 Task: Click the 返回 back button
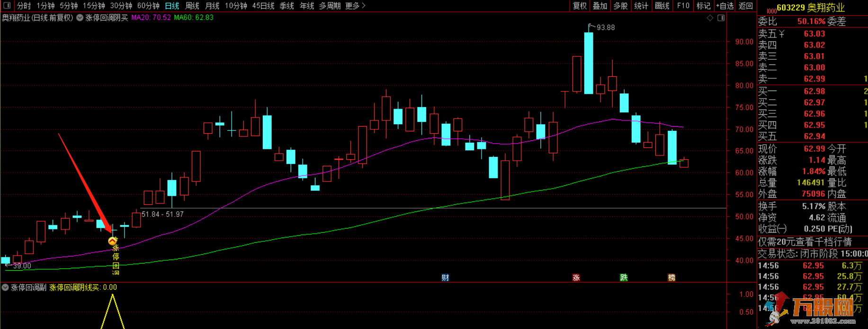point(745,6)
